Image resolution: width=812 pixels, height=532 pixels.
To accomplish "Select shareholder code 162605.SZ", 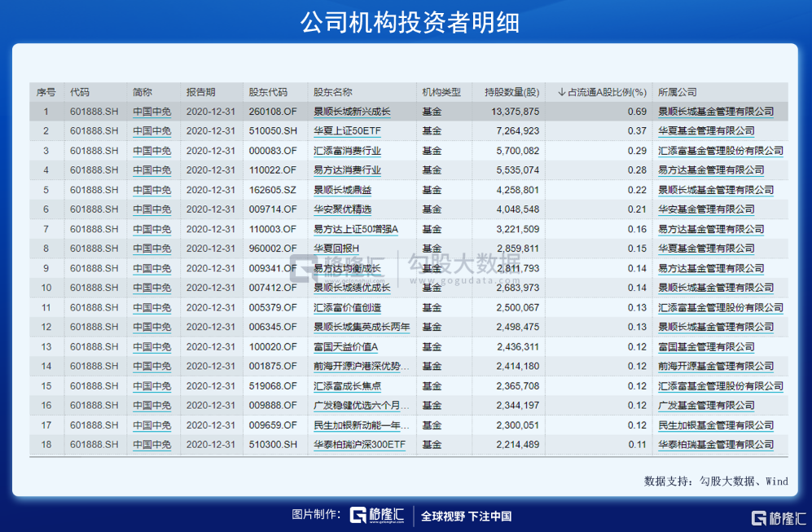I will [x=272, y=190].
